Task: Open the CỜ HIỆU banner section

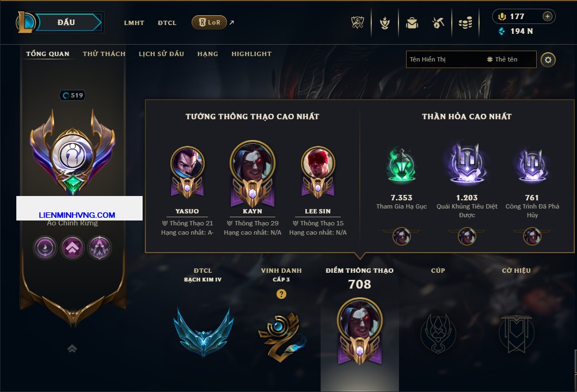Action: pos(516,333)
